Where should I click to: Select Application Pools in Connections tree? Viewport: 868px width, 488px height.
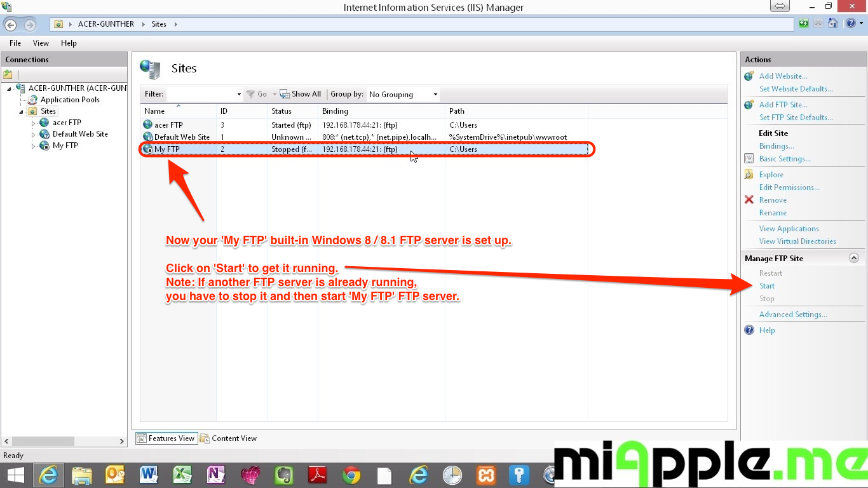pyautogui.click(x=70, y=100)
